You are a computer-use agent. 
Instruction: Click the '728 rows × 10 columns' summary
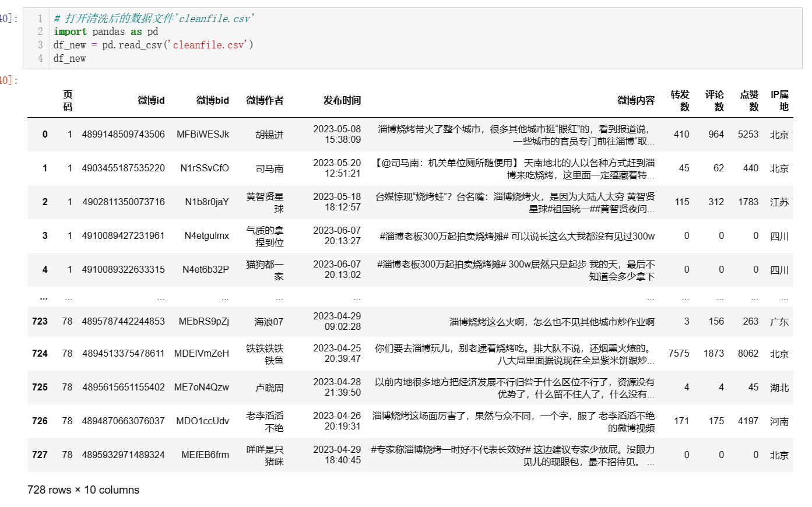tap(83, 490)
